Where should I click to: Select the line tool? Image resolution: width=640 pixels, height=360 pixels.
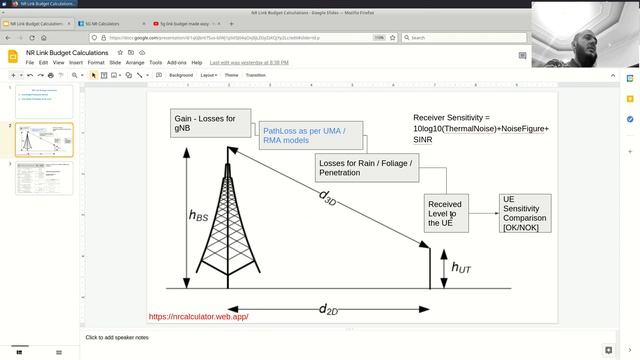pos(140,75)
